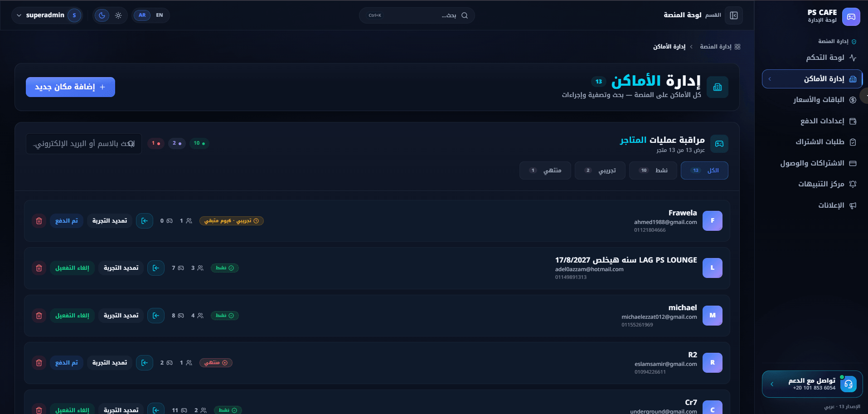868x414 pixels.
Task: Click the red 1 expired count badge
Action: pos(155,143)
